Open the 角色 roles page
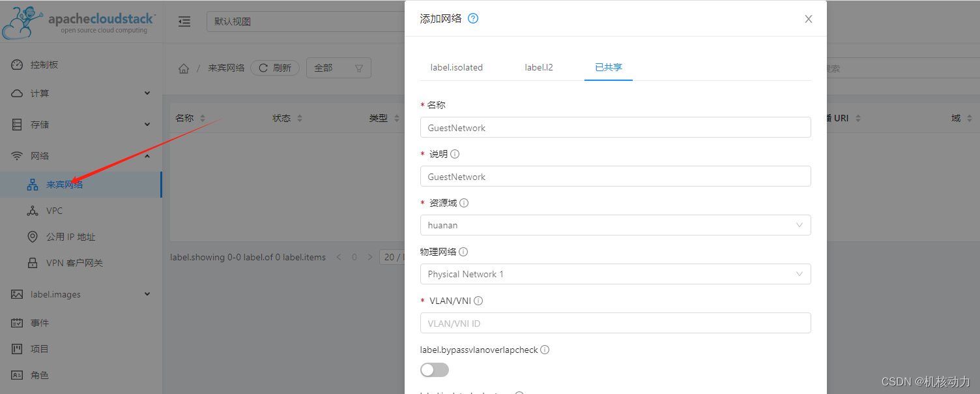The width and height of the screenshot is (980, 394). coord(39,374)
